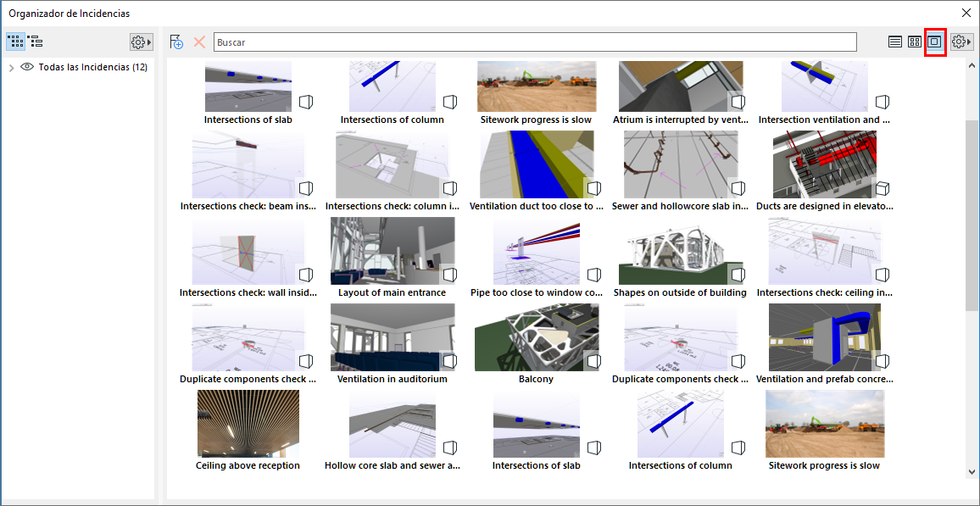Select Intersections check: wall inside thumbnail
The image size is (980, 506).
(x=248, y=251)
